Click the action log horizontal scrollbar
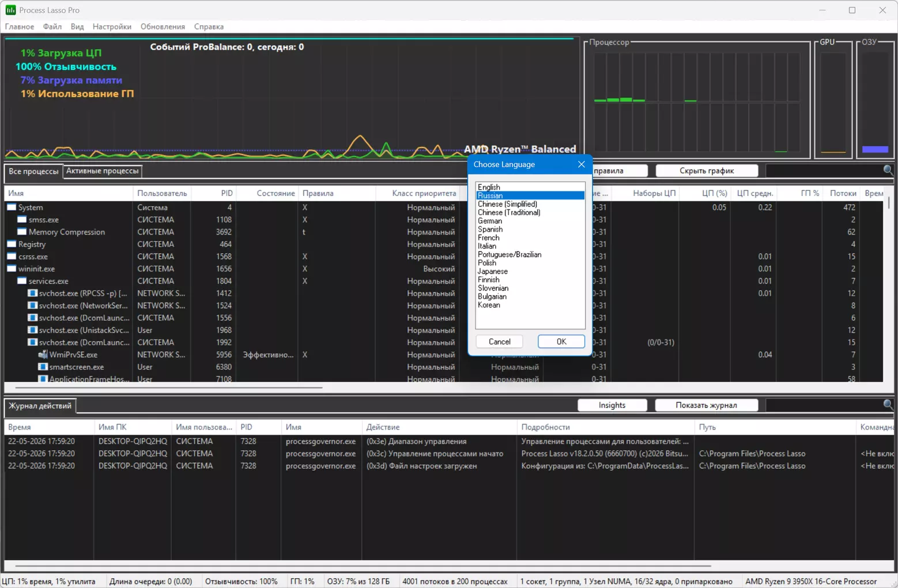 (363, 566)
